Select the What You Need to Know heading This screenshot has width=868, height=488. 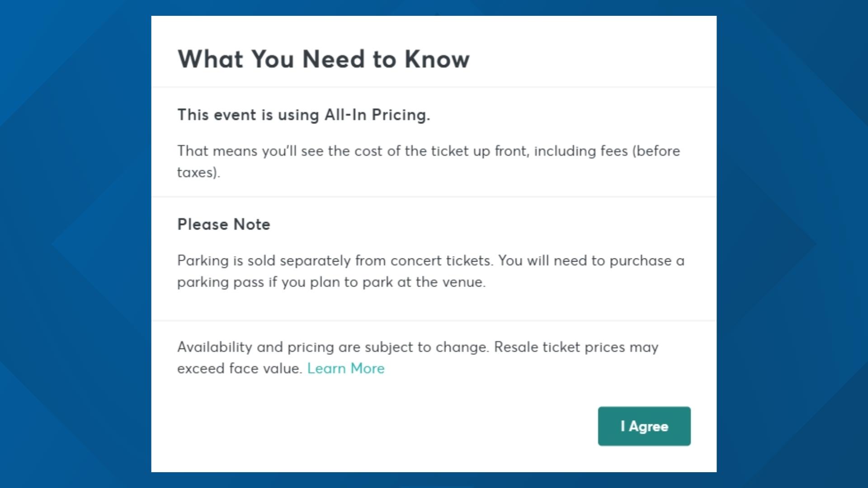pos(324,58)
